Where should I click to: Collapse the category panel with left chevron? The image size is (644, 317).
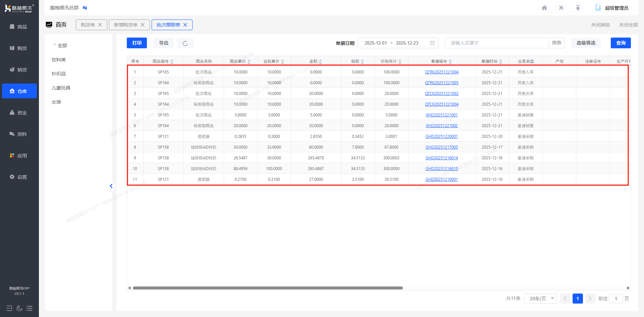pyautogui.click(x=111, y=186)
